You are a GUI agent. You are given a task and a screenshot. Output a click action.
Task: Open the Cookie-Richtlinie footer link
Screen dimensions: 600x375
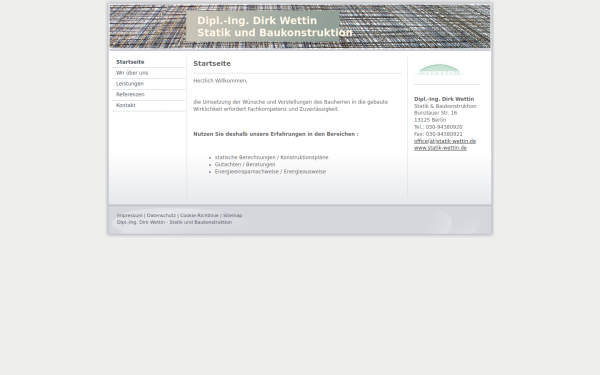[x=199, y=215]
